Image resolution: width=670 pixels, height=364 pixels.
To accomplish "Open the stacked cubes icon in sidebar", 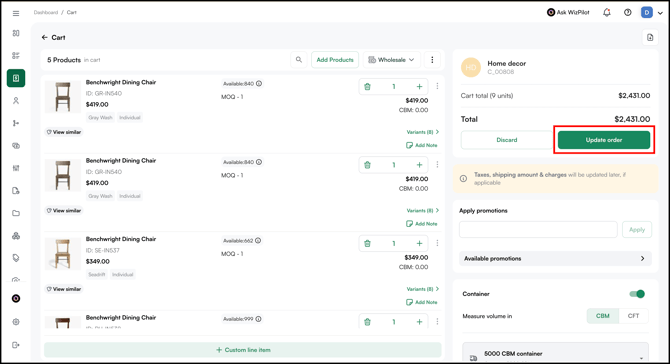I will tap(16, 236).
